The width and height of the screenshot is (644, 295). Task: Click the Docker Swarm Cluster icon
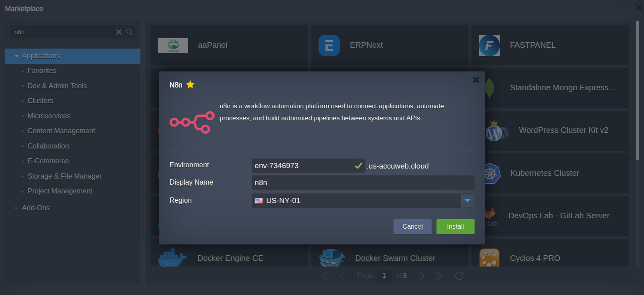coord(331,258)
